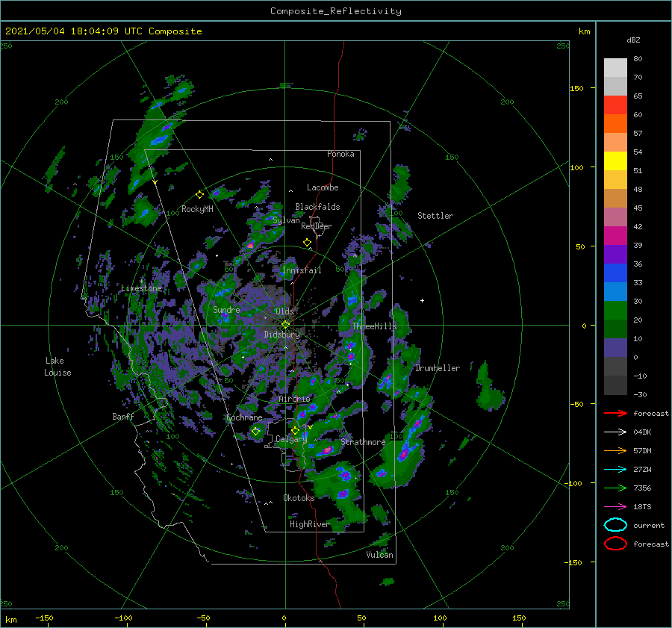This screenshot has width=672, height=628.
Task: Click the 18TS legend text
Action: click(x=642, y=507)
